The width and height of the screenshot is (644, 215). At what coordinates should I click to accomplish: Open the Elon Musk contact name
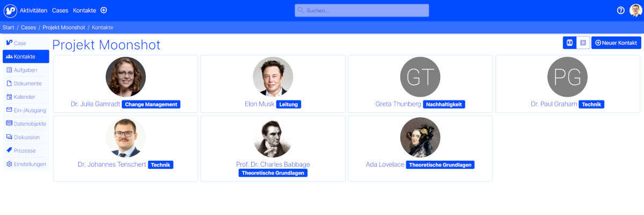pyautogui.click(x=260, y=104)
